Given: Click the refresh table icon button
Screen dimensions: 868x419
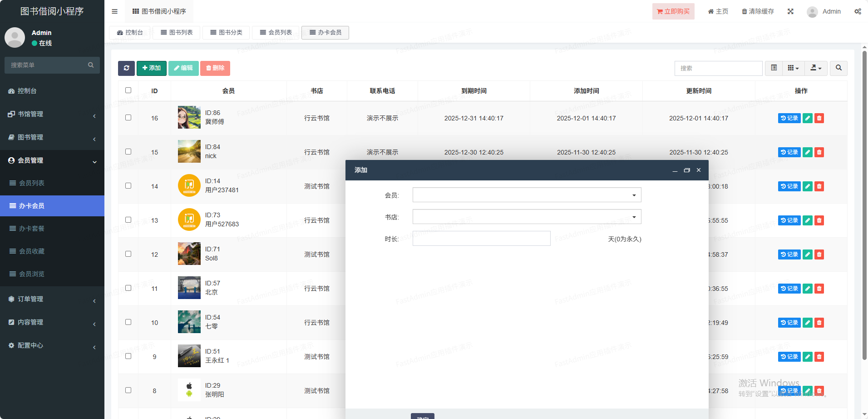Looking at the screenshot, I should click(x=126, y=68).
